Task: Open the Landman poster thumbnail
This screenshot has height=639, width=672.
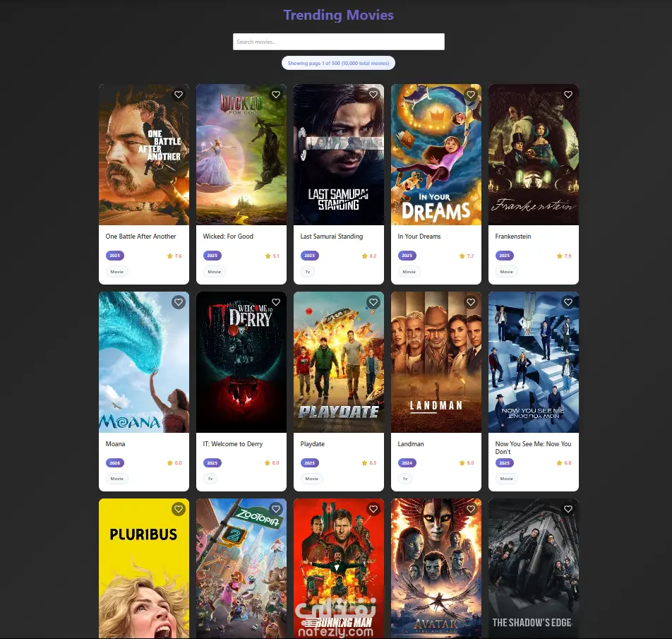Action: click(x=436, y=362)
